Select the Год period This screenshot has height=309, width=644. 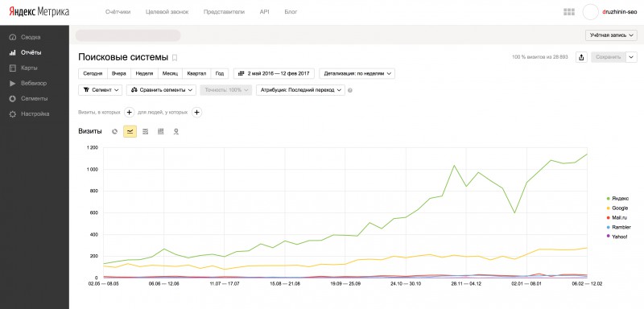point(220,73)
